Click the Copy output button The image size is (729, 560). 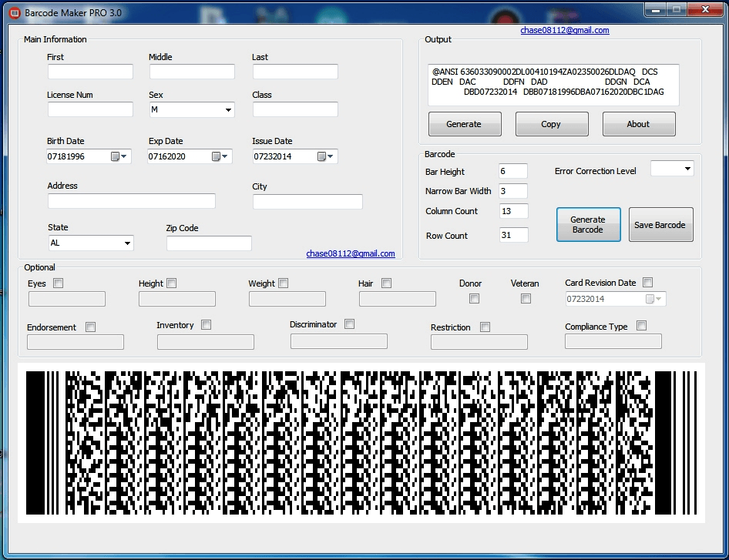point(551,124)
